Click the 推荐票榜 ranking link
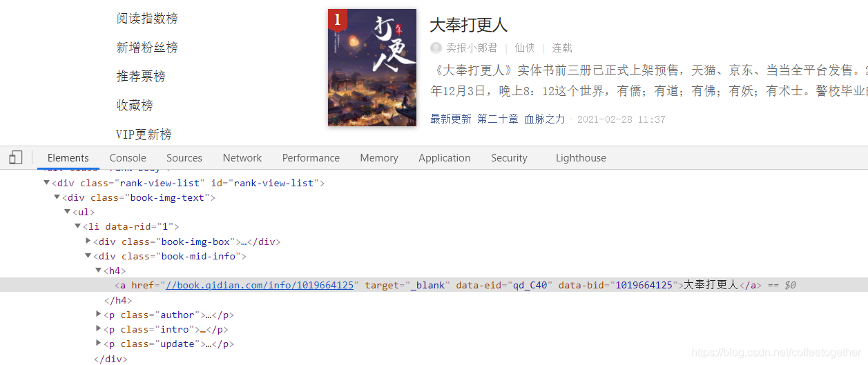 coord(141,77)
